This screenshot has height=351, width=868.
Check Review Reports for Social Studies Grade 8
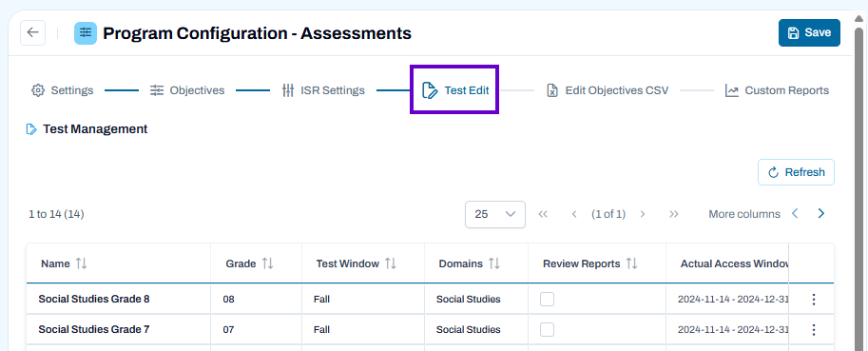[547, 300]
